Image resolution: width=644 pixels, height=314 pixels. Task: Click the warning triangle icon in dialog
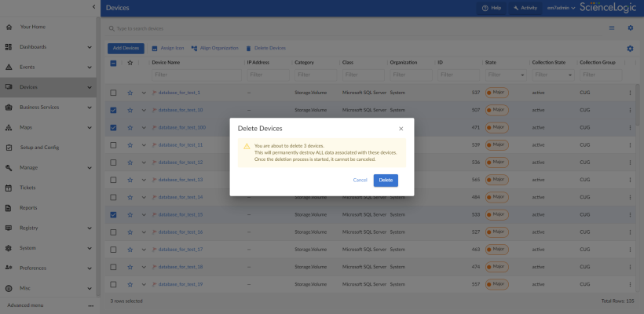pos(247,146)
